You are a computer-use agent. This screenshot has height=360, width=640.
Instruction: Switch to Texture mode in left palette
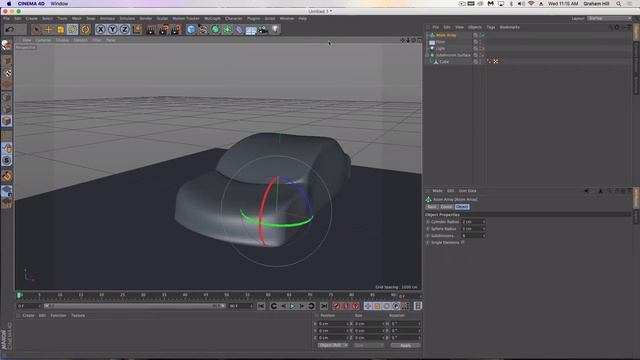(7, 73)
